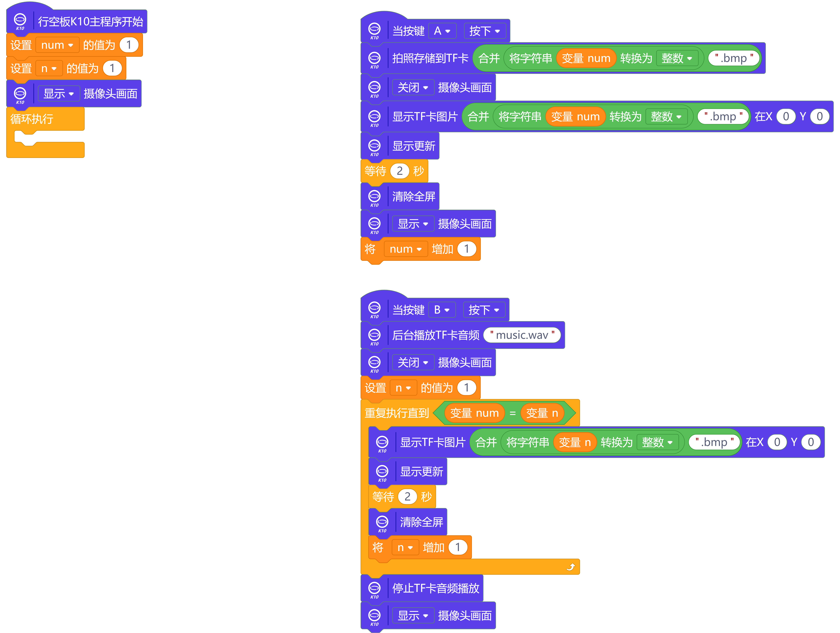Click K10 icon on main program start block
Image resolution: width=840 pixels, height=633 pixels.
click(20, 21)
